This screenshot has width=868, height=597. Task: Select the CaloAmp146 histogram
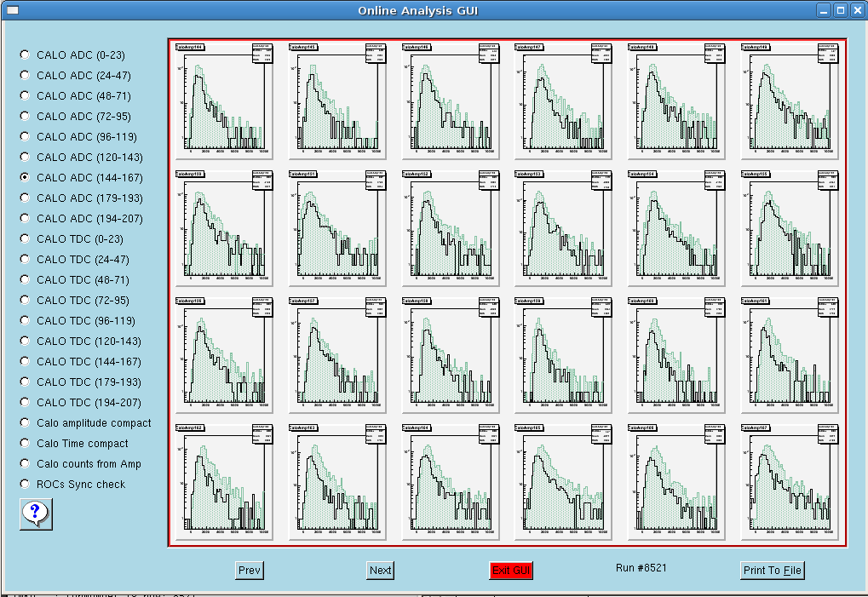[x=450, y=101]
